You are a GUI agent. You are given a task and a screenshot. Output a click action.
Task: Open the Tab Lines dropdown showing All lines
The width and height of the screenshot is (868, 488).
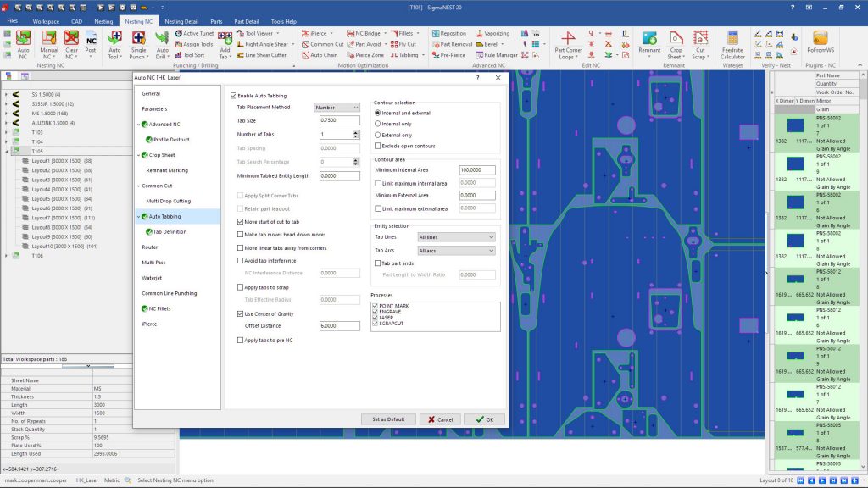pos(456,239)
